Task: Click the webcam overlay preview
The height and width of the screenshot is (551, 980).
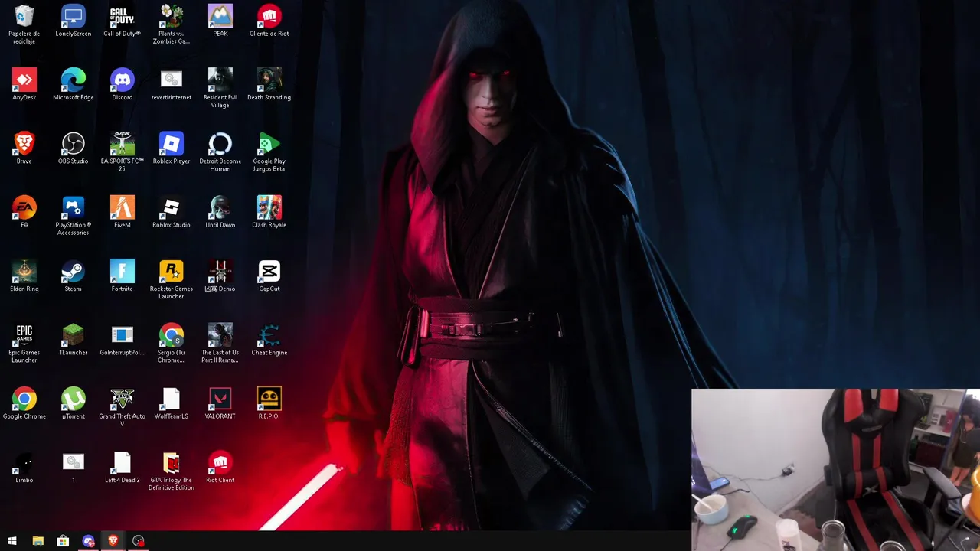Action: 835,470
